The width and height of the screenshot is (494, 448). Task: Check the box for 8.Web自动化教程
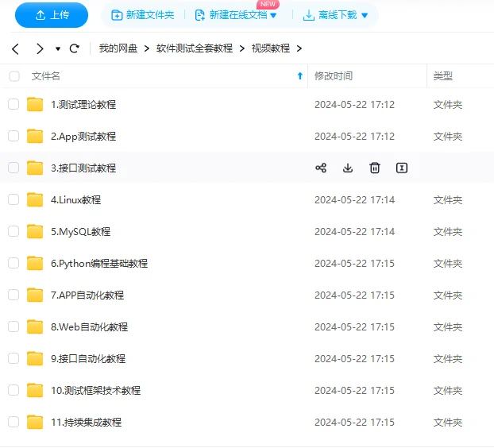click(14, 326)
